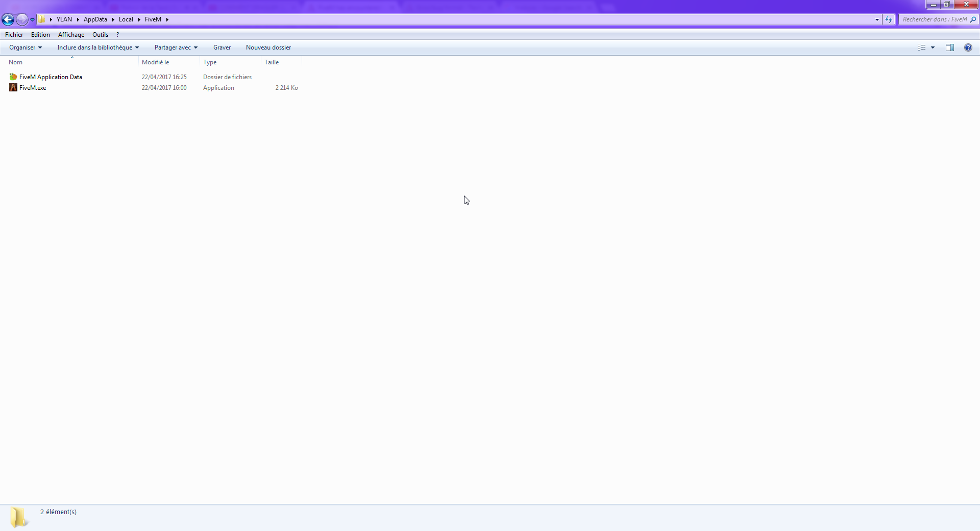
Task: Open the ? help menu
Action: coord(117,35)
